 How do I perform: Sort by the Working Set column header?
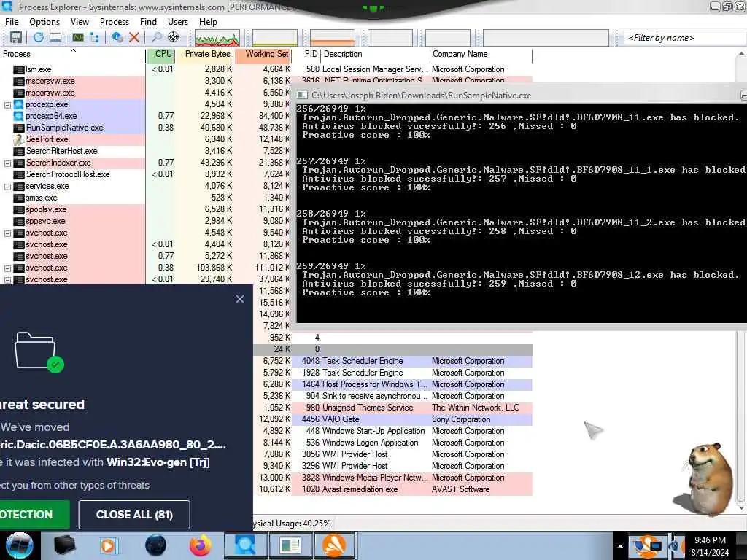pyautogui.click(x=263, y=54)
